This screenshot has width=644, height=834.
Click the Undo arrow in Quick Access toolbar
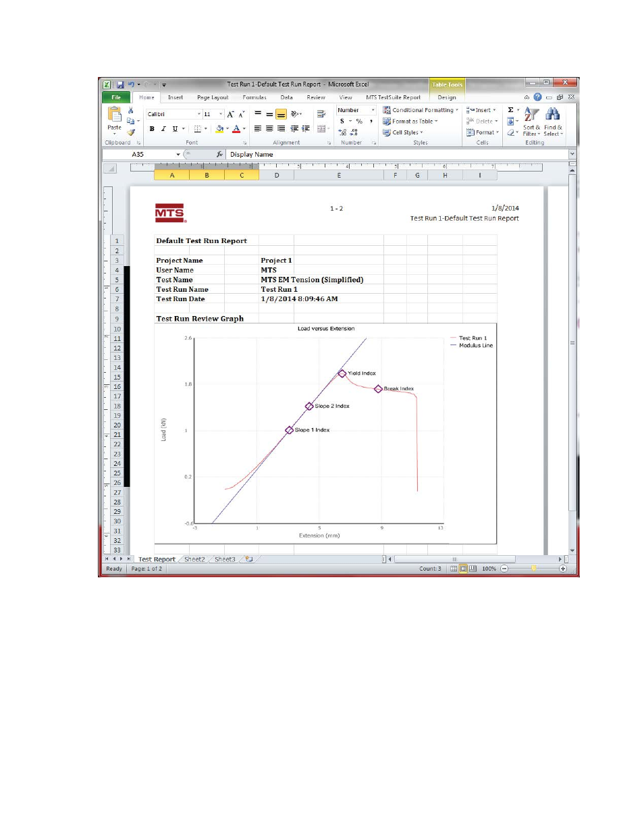click(131, 84)
